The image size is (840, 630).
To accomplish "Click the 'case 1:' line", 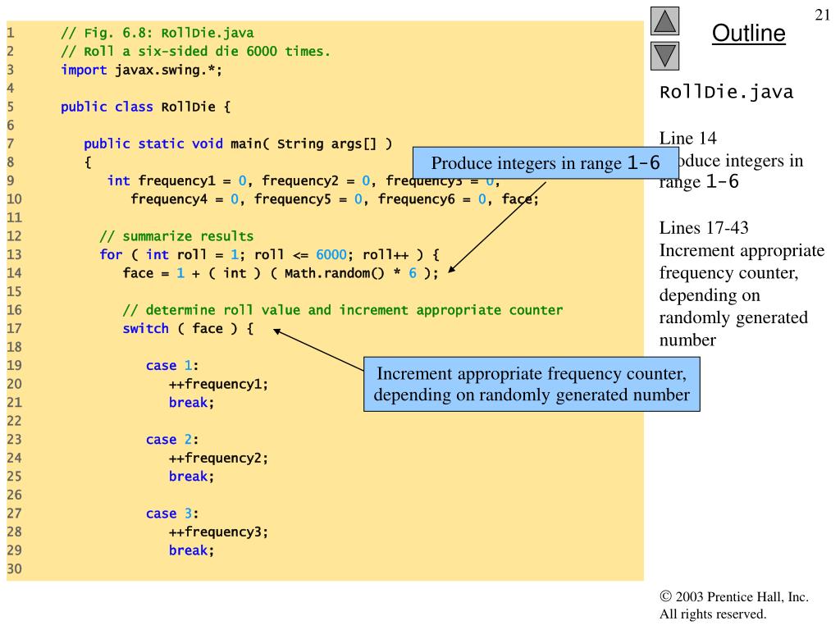I will (172, 366).
